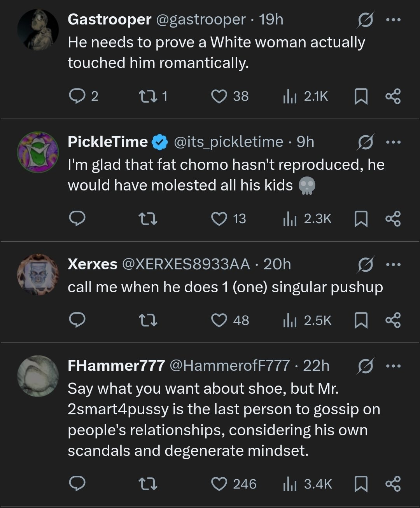The width and height of the screenshot is (420, 508).
Task: Bookmark FHammer777's tweet
Action: 361,484
